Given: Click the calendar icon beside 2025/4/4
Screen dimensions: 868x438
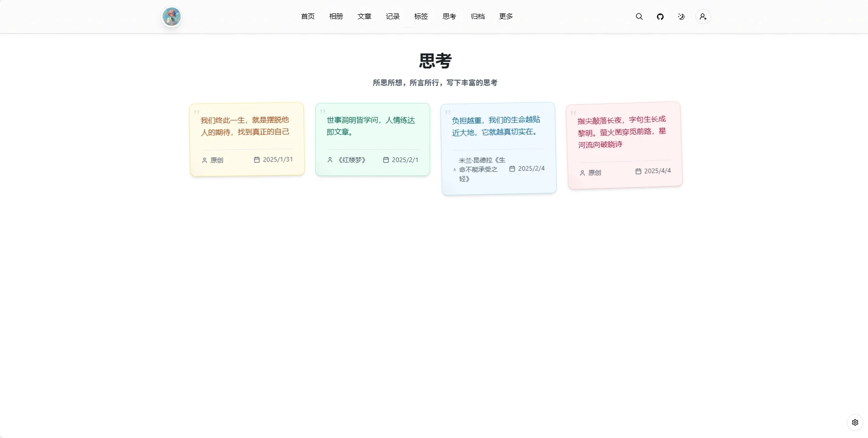Looking at the screenshot, I should [638, 171].
